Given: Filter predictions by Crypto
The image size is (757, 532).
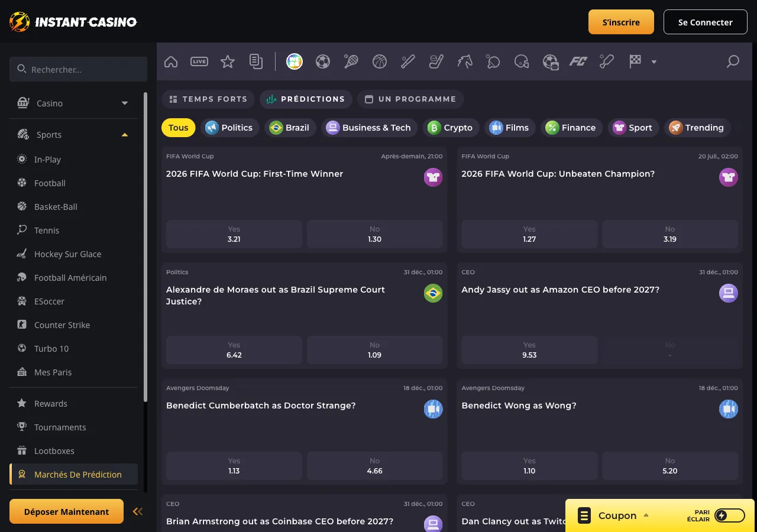Looking at the screenshot, I should (x=451, y=128).
